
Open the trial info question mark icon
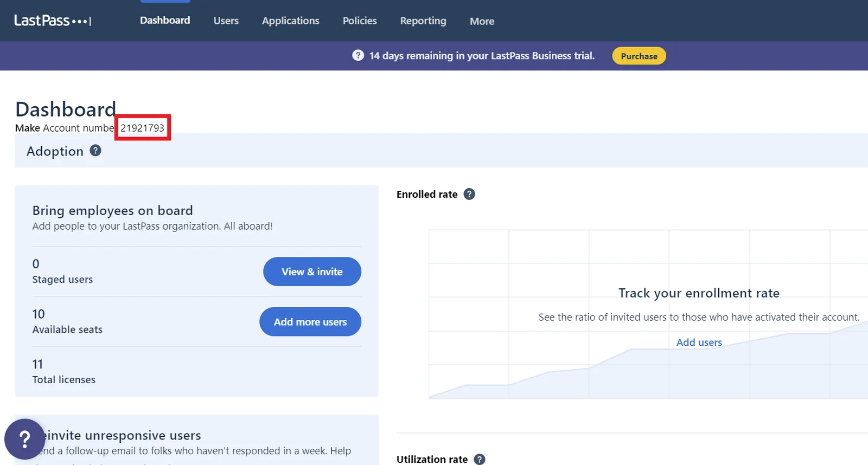(x=358, y=55)
